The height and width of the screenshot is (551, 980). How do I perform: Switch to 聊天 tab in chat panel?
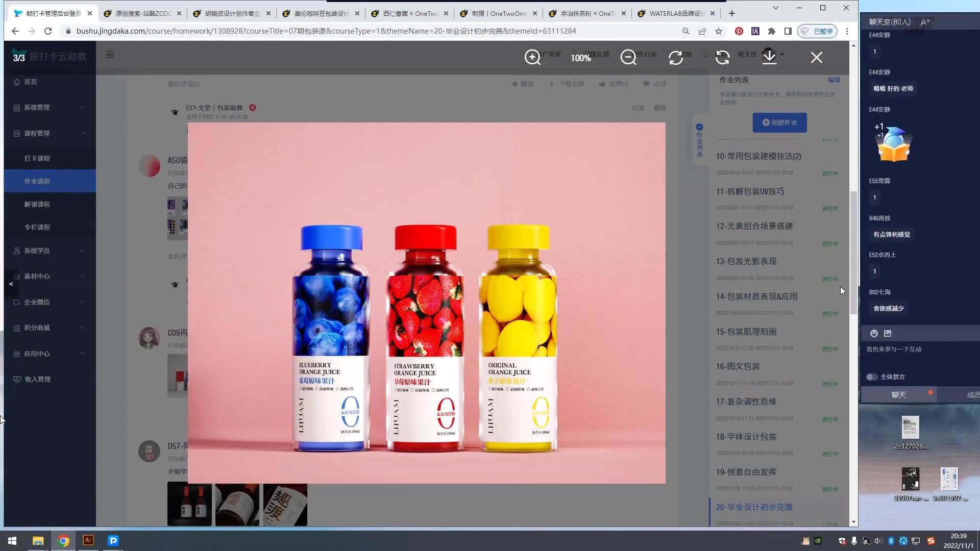tap(898, 394)
